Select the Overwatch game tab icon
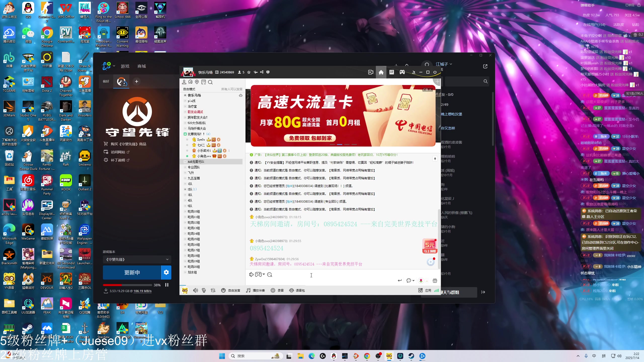 click(122, 81)
